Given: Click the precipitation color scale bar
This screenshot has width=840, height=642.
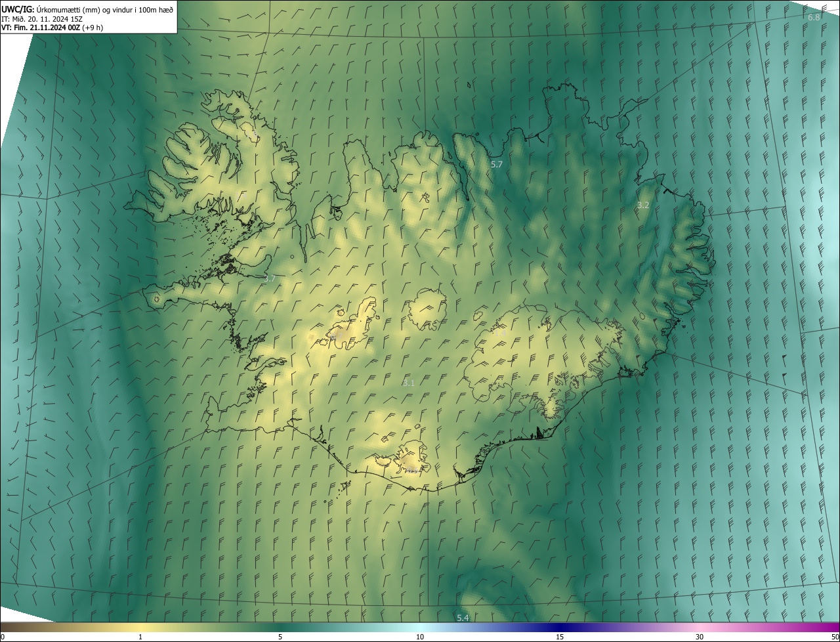Looking at the screenshot, I should 420,627.
